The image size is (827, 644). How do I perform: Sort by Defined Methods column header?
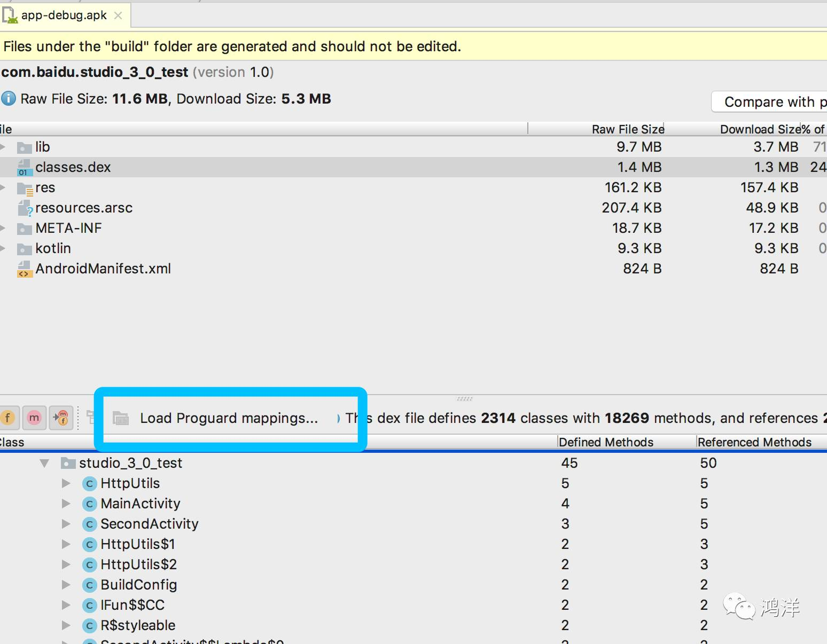pos(606,442)
